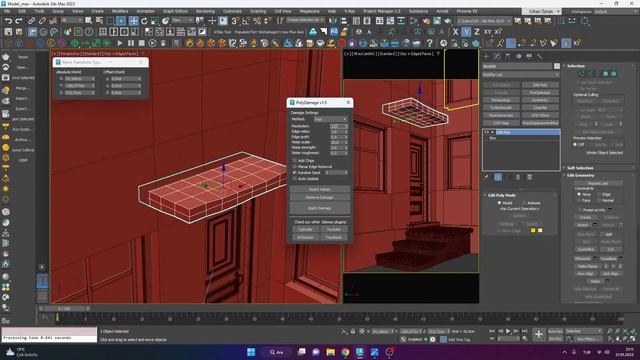Click the time slider at frame 0

[x=64, y=309]
